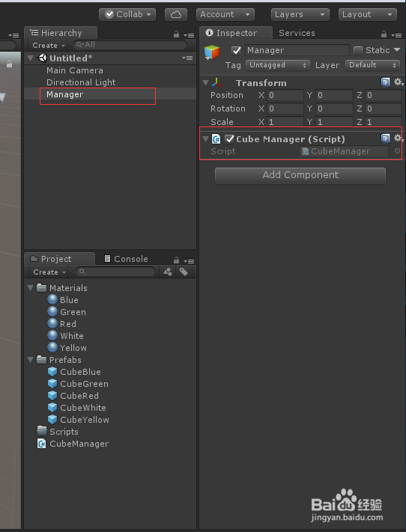Screen dimensions: 406x532
Task: Switch to the Inspector tab
Action: point(236,33)
